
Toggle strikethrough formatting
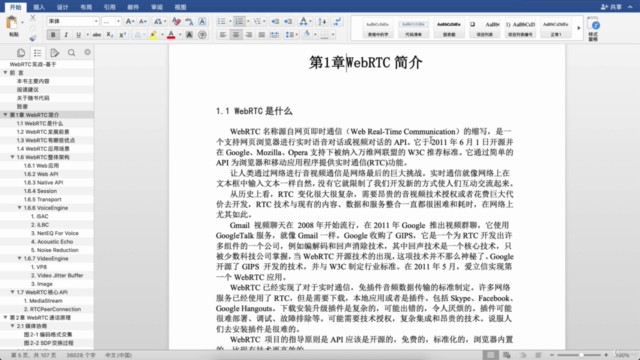click(97, 35)
